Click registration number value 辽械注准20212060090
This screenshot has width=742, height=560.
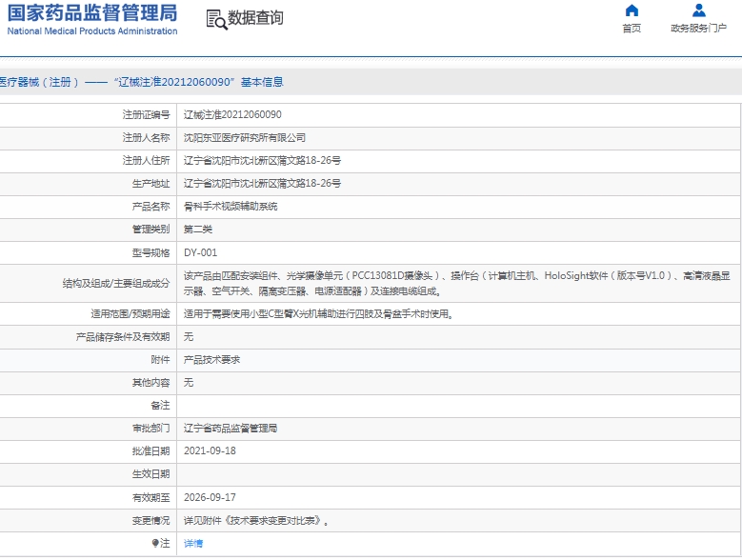click(x=232, y=114)
